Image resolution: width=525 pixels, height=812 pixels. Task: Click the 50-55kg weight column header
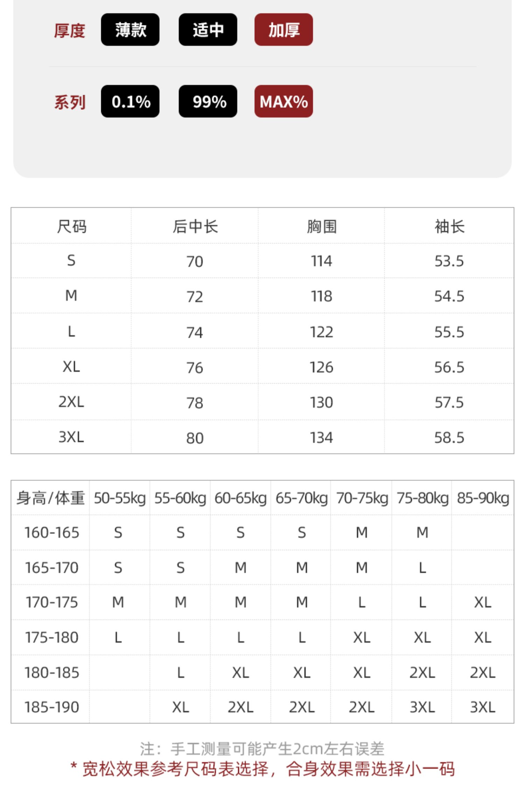[119, 498]
